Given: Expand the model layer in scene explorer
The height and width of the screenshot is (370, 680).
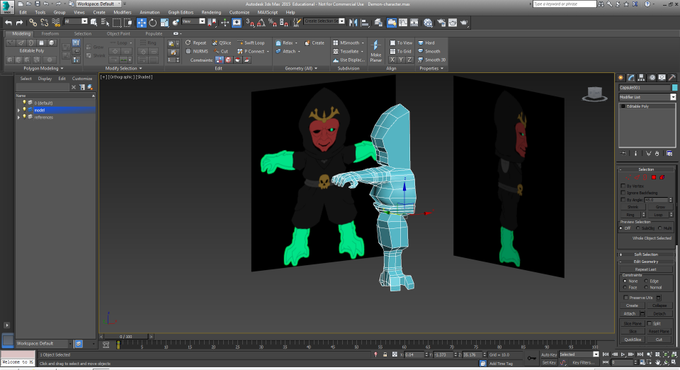Looking at the screenshot, I should [x=19, y=110].
